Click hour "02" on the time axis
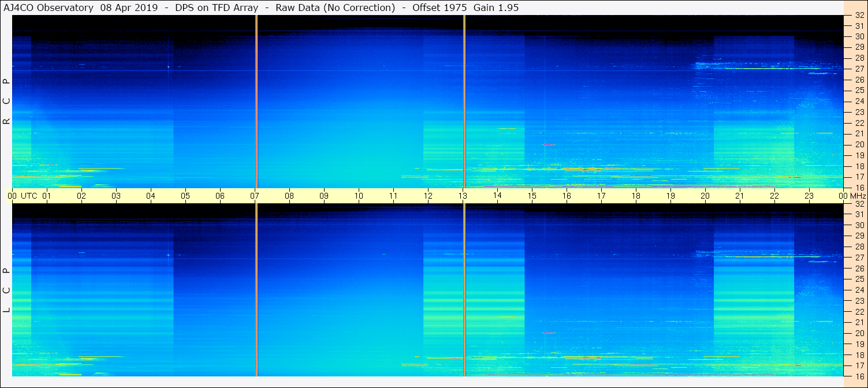The image size is (868, 388). (81, 196)
